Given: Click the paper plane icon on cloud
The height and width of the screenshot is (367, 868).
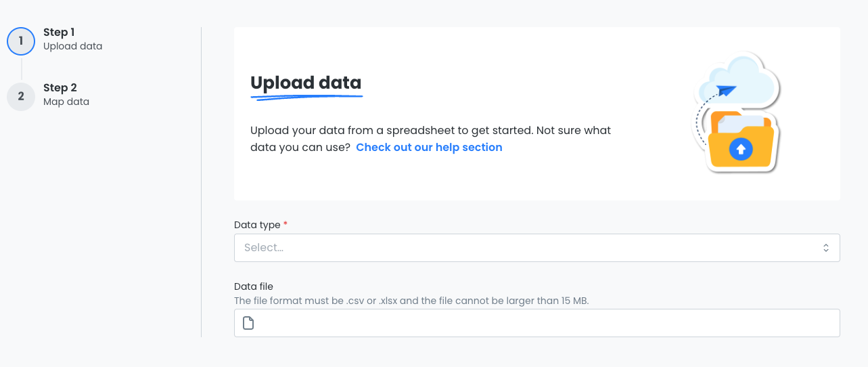Looking at the screenshot, I should (x=727, y=90).
